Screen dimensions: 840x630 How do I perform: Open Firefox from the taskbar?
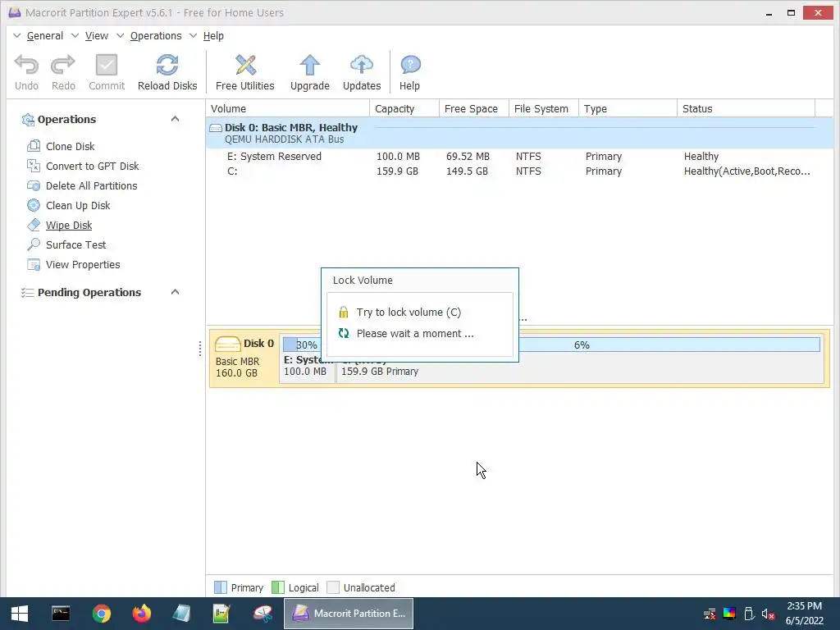(141, 614)
